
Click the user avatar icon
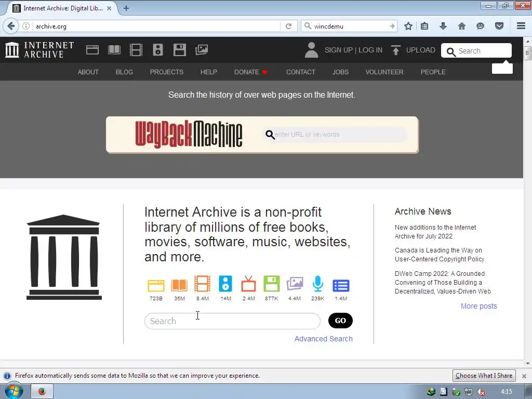coord(311,50)
